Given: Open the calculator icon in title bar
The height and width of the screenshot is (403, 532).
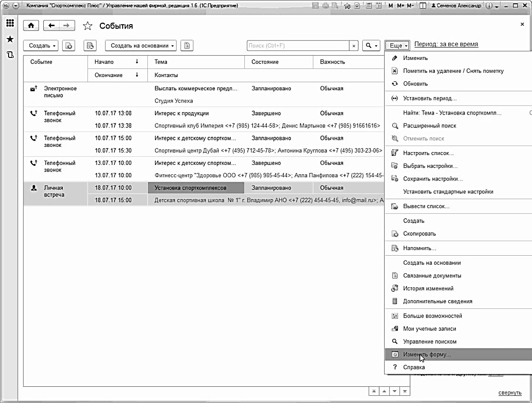Looking at the screenshot, I should pos(369,5).
